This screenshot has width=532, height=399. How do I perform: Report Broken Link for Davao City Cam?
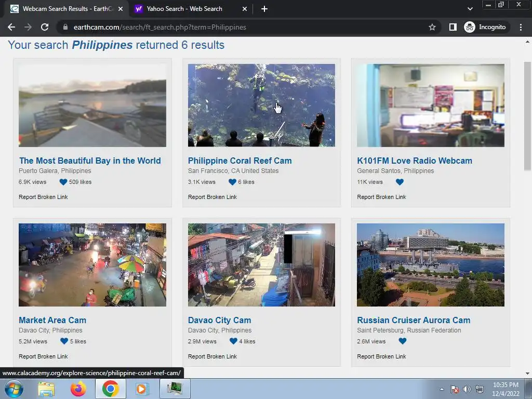pos(212,356)
